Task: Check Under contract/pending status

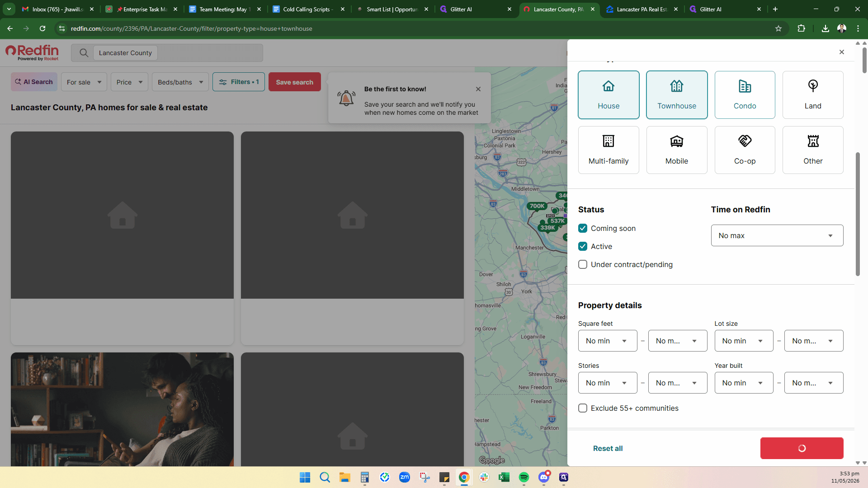Action: point(583,264)
